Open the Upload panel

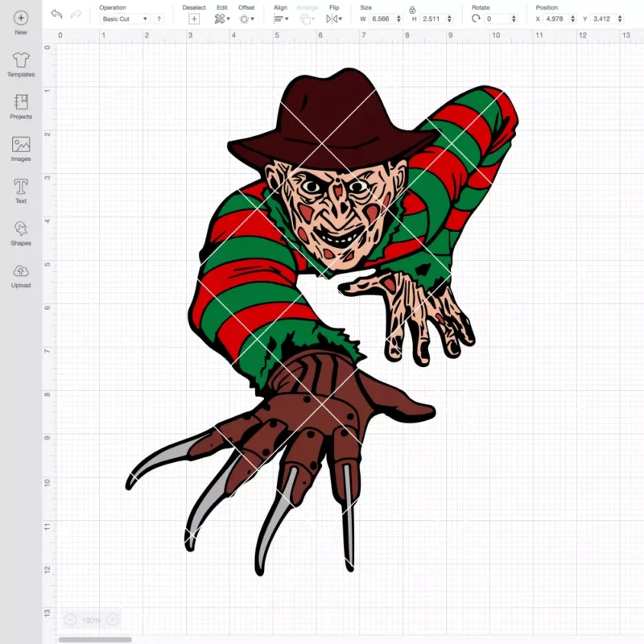21,275
